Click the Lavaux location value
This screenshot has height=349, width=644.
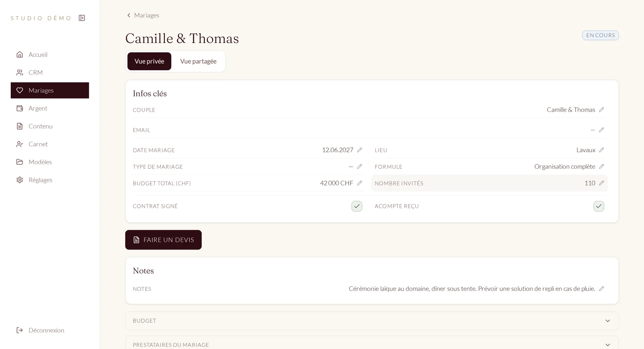point(586,150)
